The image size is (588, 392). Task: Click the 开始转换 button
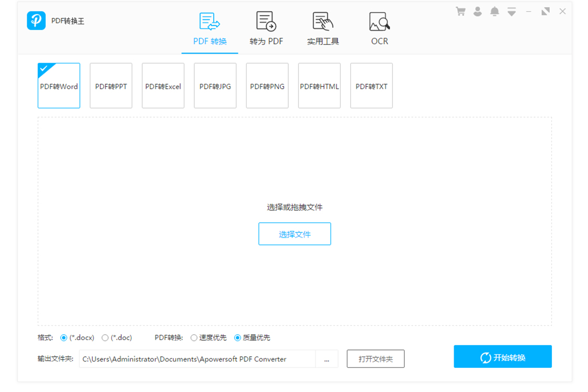(503, 357)
